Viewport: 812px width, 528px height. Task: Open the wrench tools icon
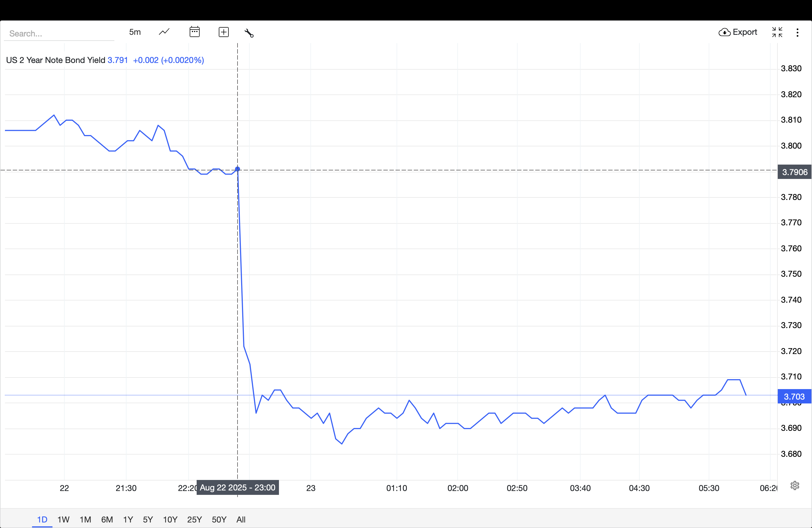(x=249, y=33)
